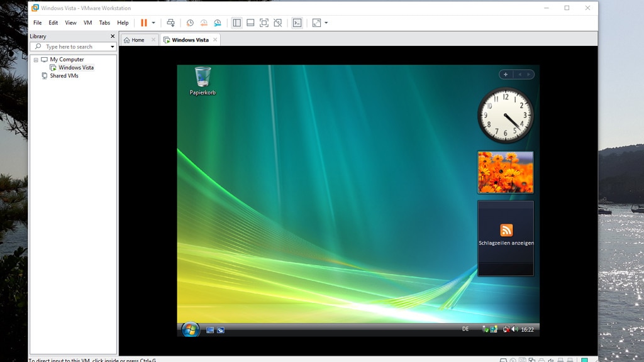Screen dimensions: 644x362
Task: Click the DE language indicator in Vista taskbar
Action: point(465,329)
